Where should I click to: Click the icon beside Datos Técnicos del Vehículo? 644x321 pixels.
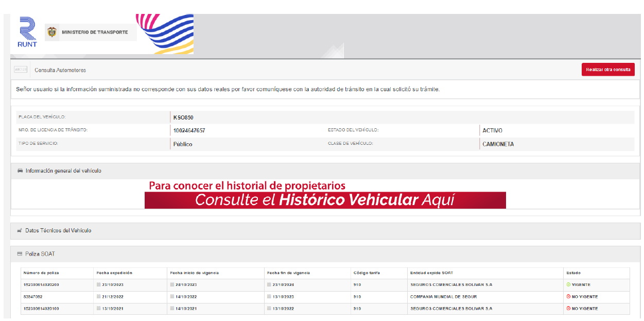[x=20, y=230]
